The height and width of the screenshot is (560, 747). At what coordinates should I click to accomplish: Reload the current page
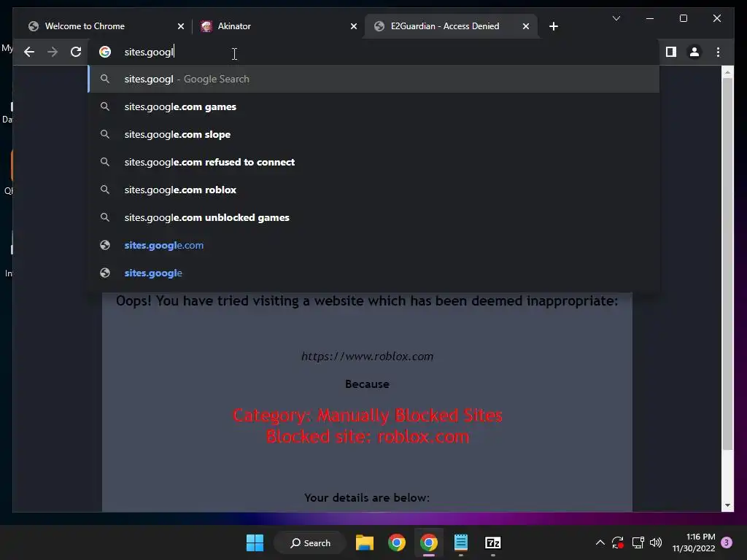click(x=76, y=52)
